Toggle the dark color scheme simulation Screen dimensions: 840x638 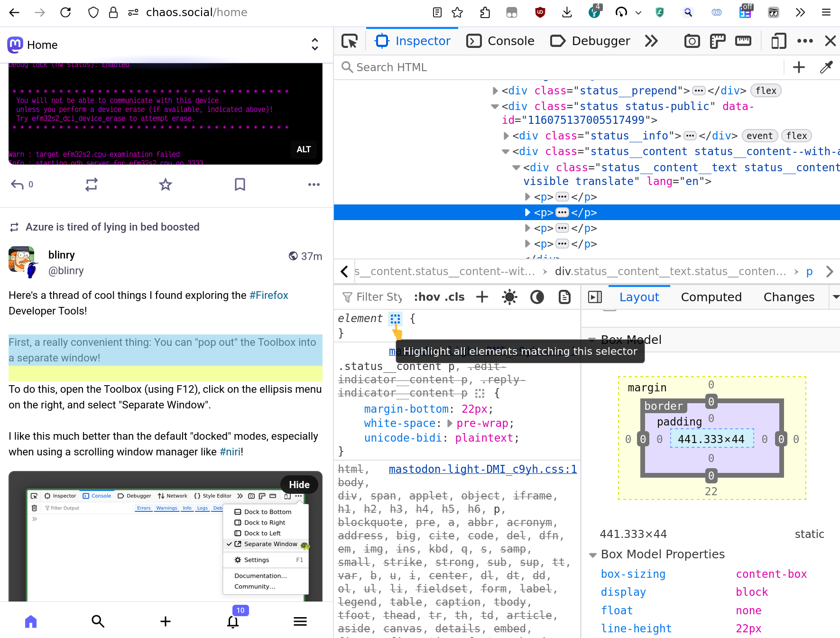pos(536,297)
